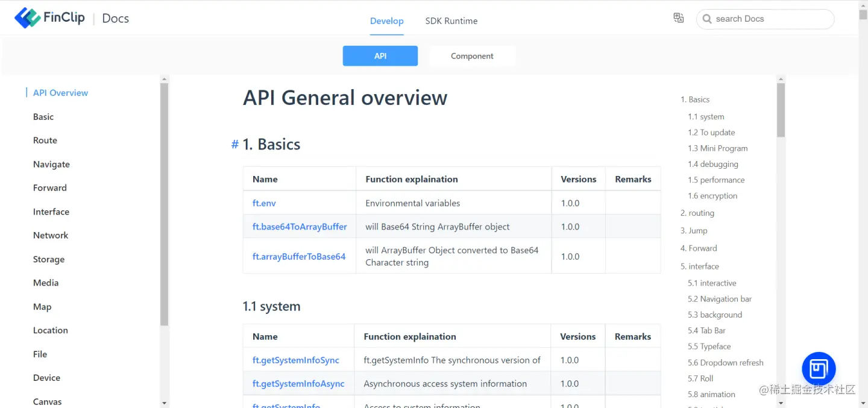Click inside the search Docs field
868x408 pixels.
772,19
